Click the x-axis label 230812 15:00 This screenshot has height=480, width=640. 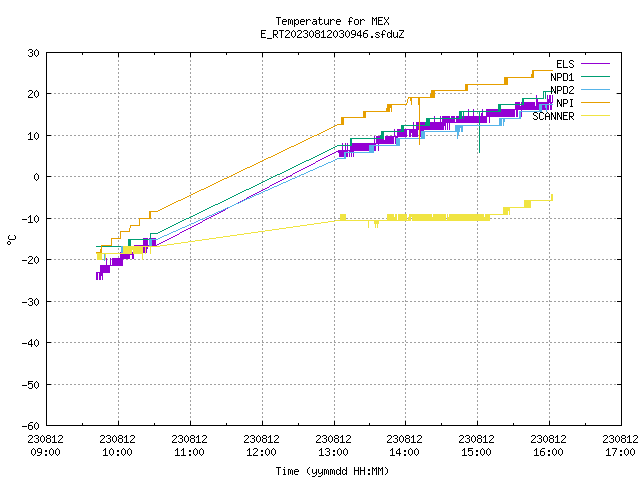(476, 446)
